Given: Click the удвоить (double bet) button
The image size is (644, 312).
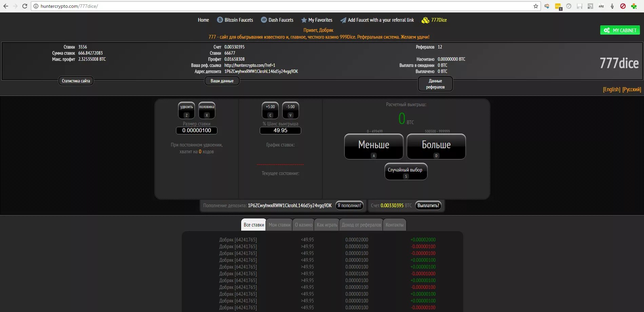Looking at the screenshot, I should pos(187,111).
